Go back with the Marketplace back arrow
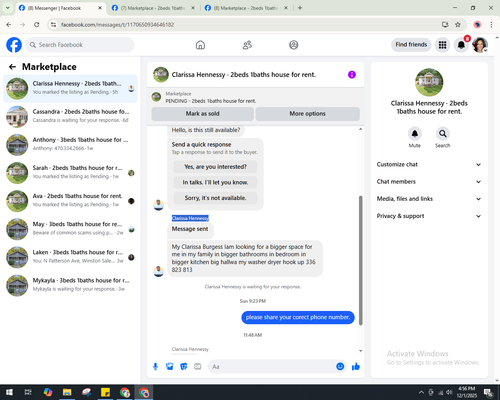500x400 pixels. click(x=12, y=67)
